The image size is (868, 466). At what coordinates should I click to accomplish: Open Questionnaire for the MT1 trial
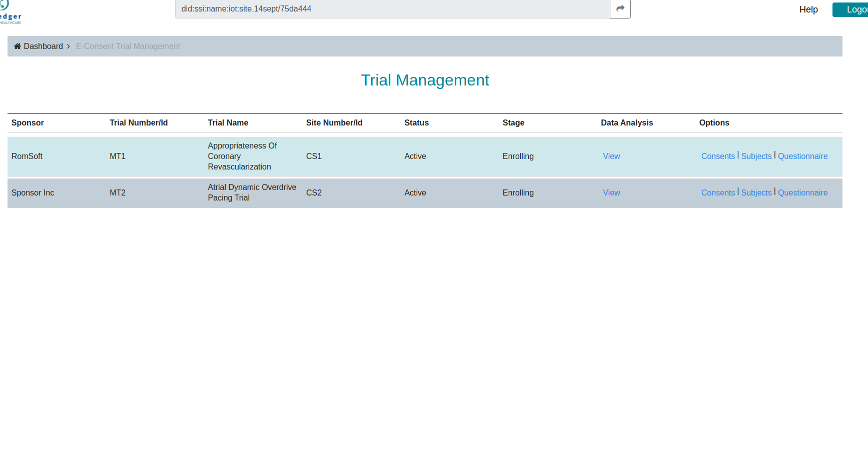[x=802, y=156]
